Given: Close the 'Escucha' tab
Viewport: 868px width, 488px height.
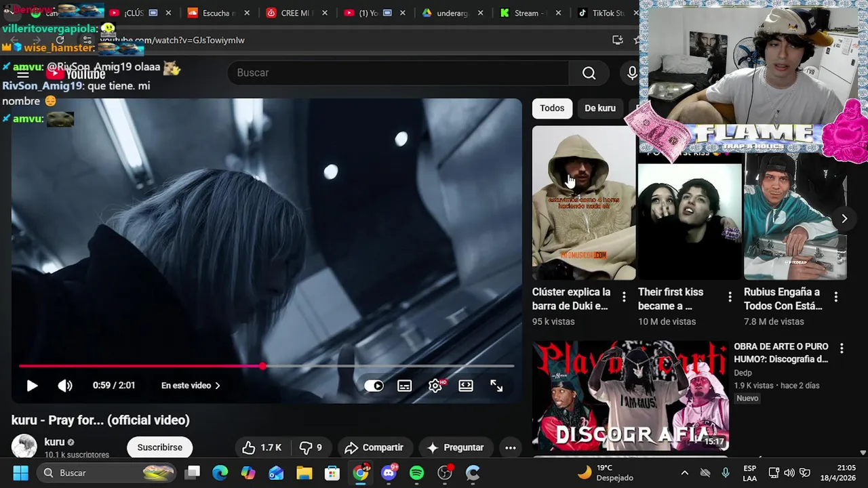Looking at the screenshot, I should tap(247, 13).
